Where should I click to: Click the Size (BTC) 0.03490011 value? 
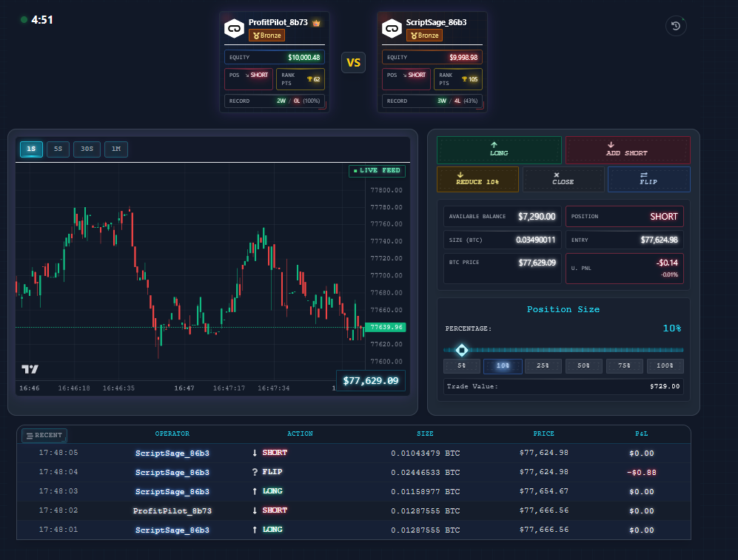[536, 240]
